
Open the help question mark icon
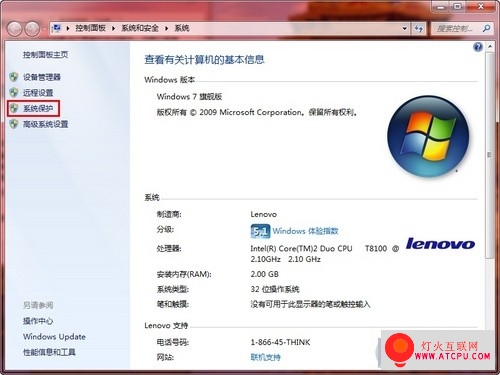478,47
